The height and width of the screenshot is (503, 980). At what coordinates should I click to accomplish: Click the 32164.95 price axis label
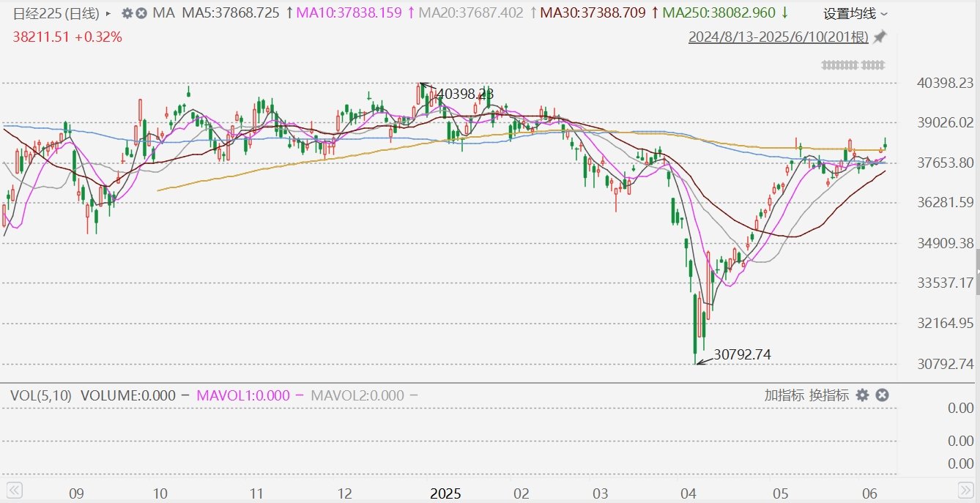coord(945,323)
